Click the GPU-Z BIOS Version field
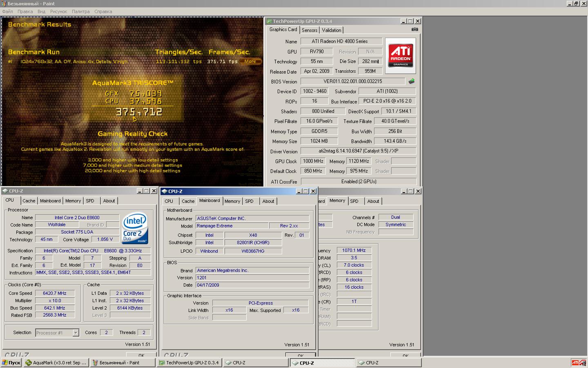The height and width of the screenshot is (368, 588). (353, 81)
